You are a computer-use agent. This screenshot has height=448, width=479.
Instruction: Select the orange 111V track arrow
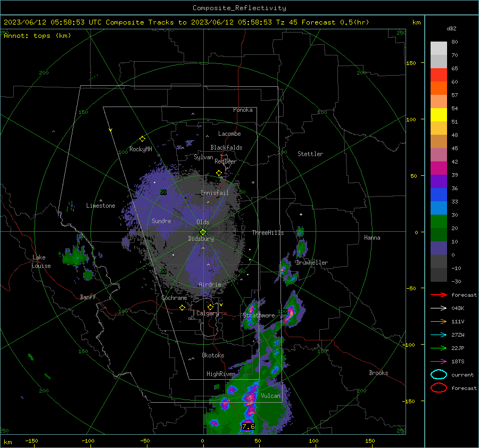(x=439, y=321)
